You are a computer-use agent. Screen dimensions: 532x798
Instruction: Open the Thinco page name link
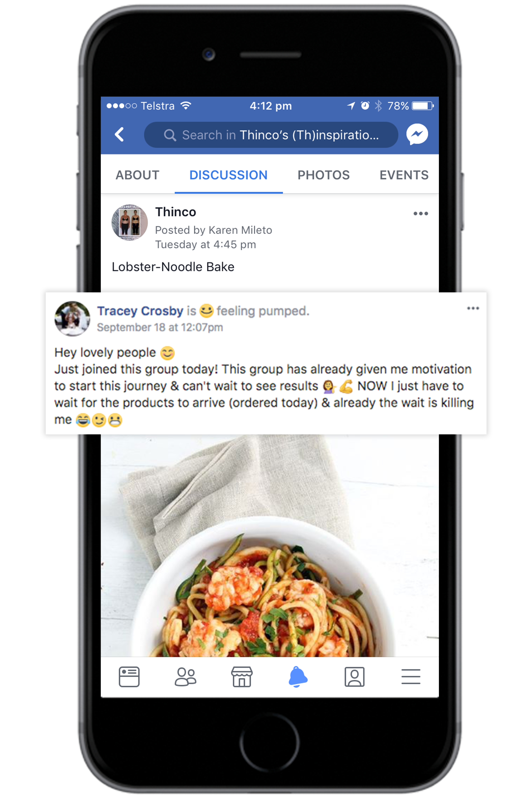coord(175,212)
